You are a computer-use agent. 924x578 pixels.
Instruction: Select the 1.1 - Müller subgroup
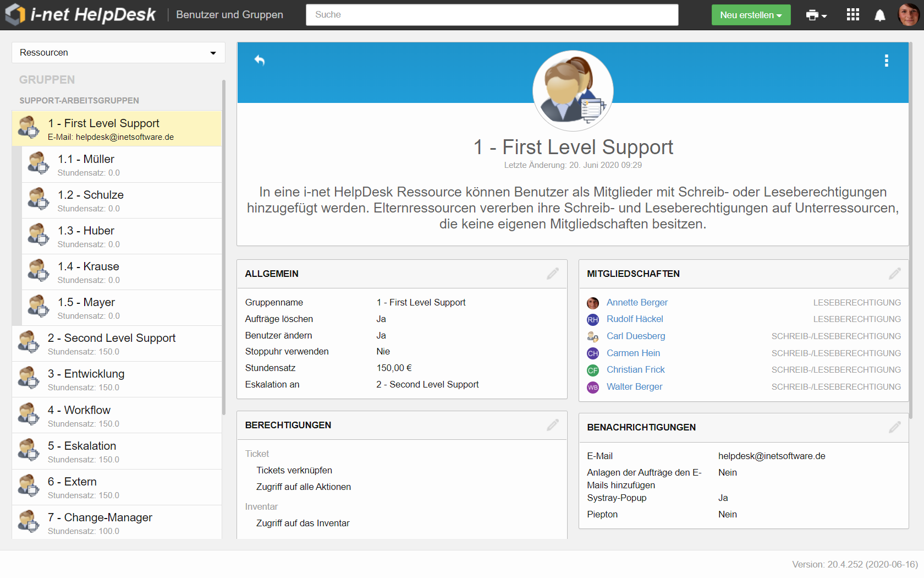click(x=122, y=165)
